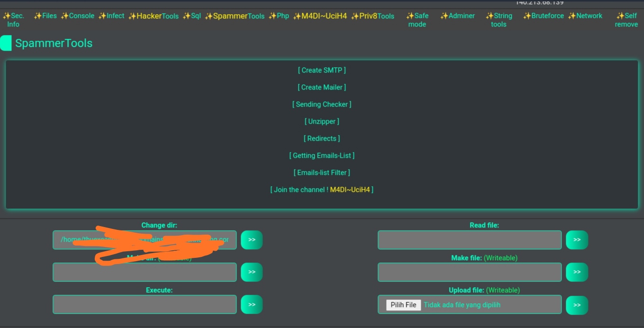The width and height of the screenshot is (644, 328).
Task: Open the Unzipper tool
Action: pos(322,121)
